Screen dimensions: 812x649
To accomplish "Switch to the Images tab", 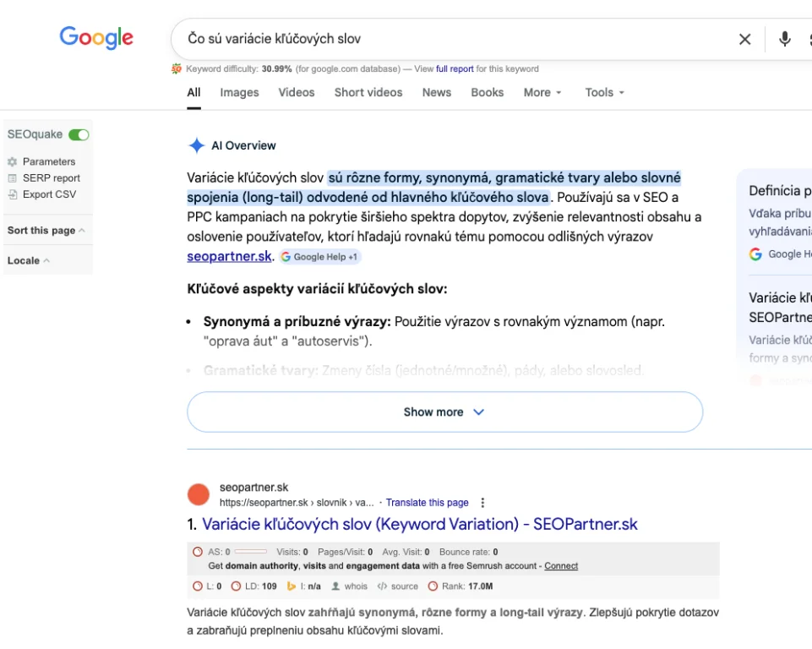I will (239, 93).
